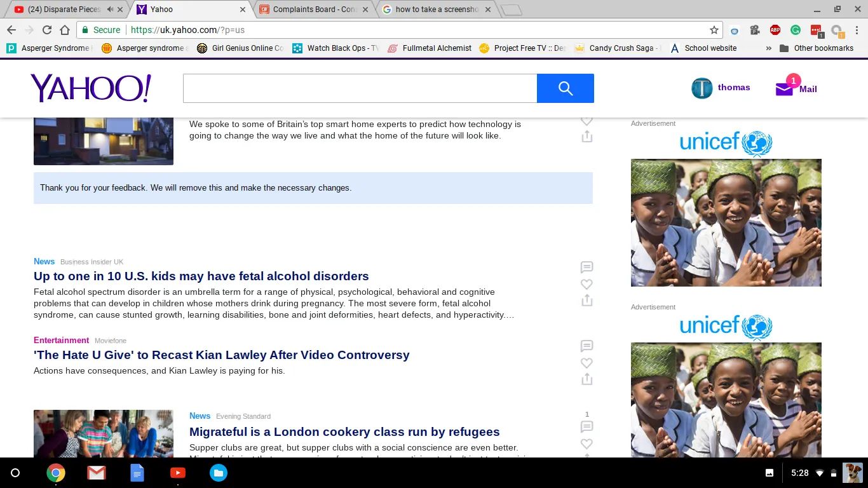Open Yahoo Mail envelope icon
Viewport: 868px width, 488px height.
784,90
